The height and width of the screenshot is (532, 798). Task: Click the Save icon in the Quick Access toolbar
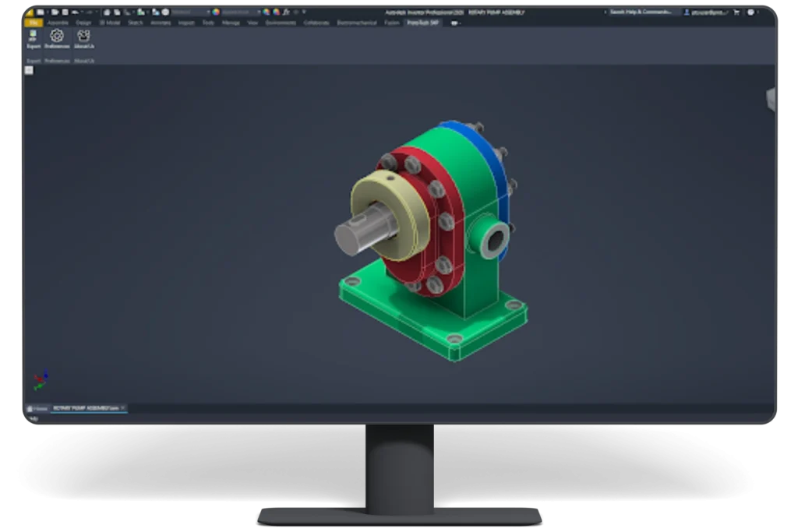65,12
